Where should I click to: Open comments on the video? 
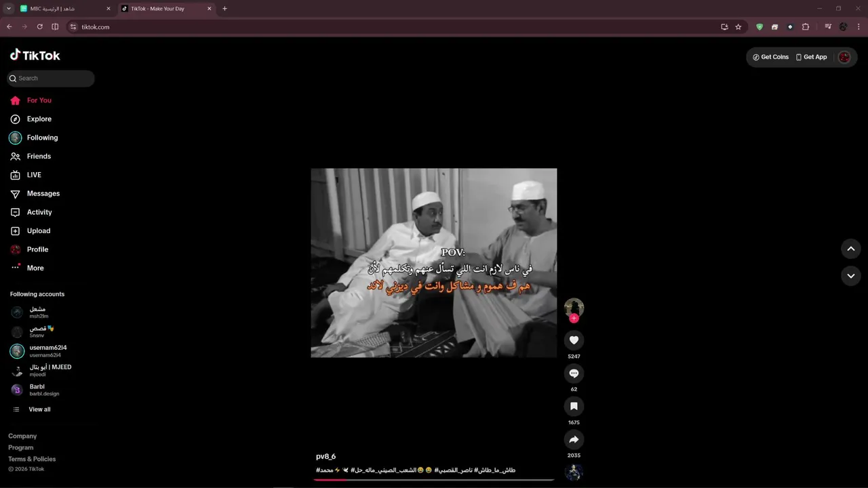(x=574, y=373)
